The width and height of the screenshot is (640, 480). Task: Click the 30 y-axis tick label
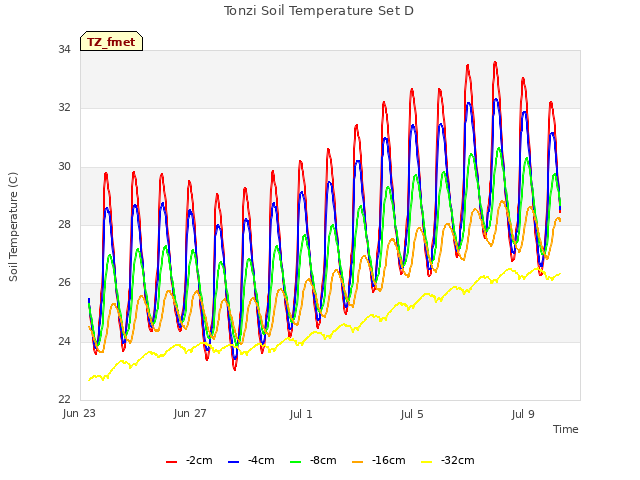coord(64,166)
